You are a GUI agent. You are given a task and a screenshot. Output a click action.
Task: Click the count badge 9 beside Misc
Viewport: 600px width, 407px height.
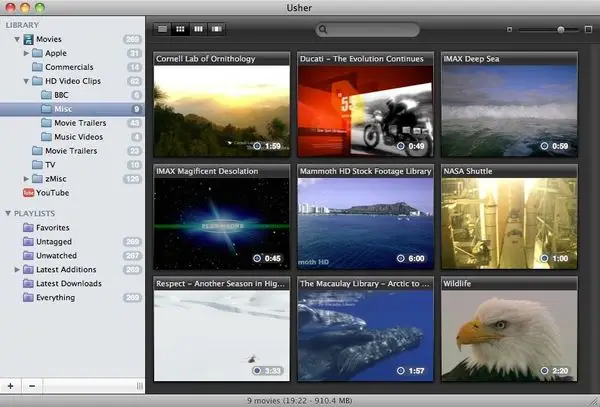pyautogui.click(x=136, y=109)
